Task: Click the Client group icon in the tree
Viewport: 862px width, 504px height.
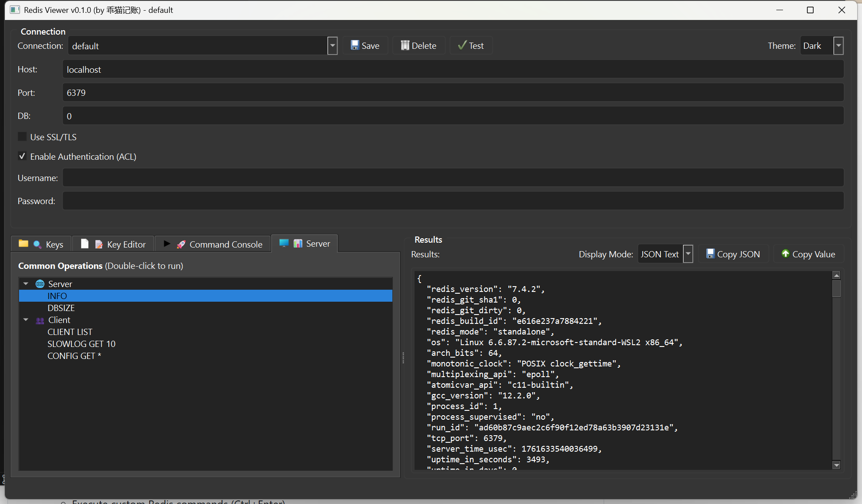Action: pos(39,319)
